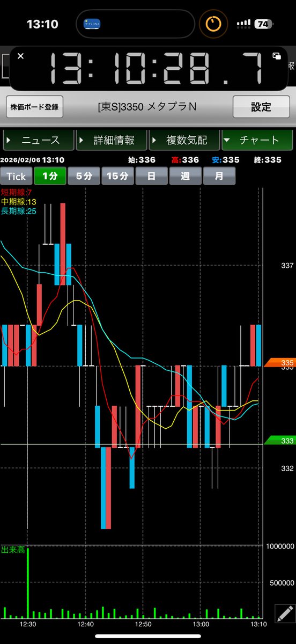The width and height of the screenshot is (296, 644).
Task: Select the 5分 chart interval
Action: 84,176
